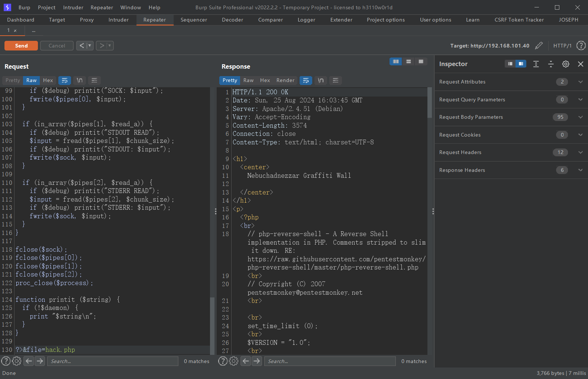Toggle response non-printable characters \n icon

pos(321,80)
